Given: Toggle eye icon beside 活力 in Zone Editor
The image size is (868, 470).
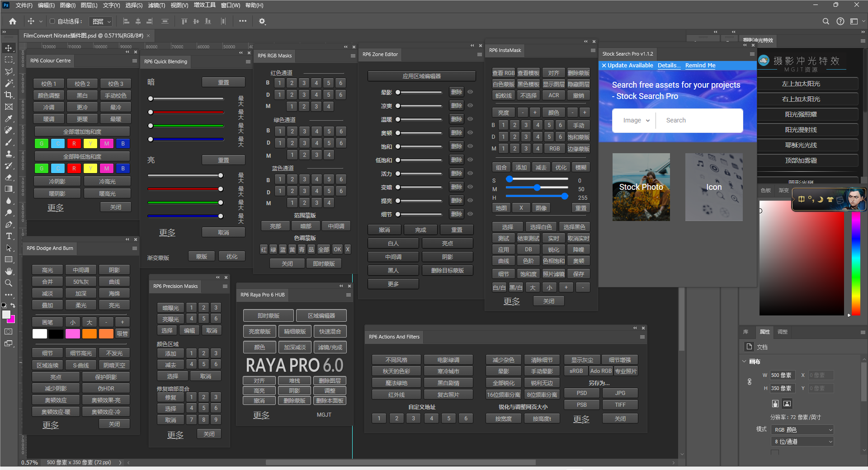Looking at the screenshot, I should pos(470,173).
